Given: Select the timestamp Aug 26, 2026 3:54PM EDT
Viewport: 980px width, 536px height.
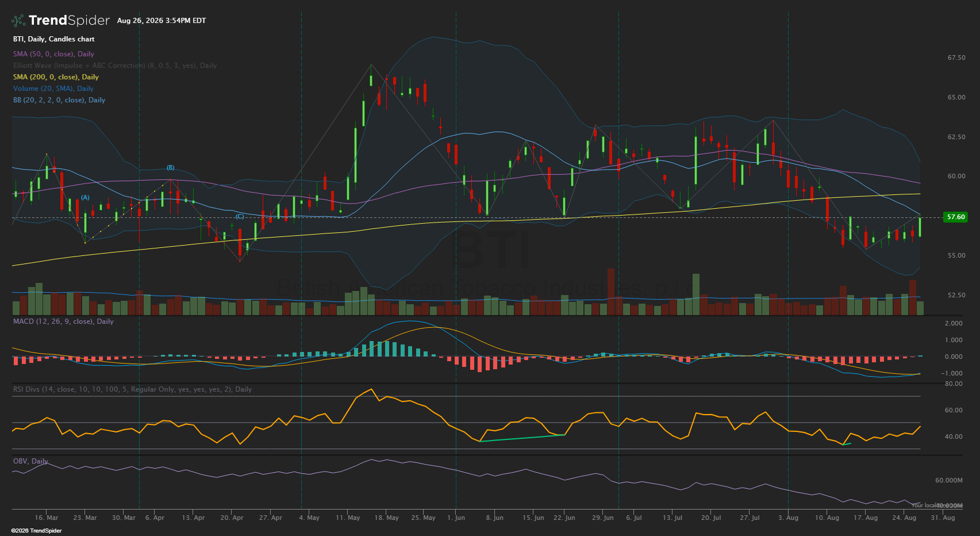Looking at the screenshot, I should pos(162,21).
